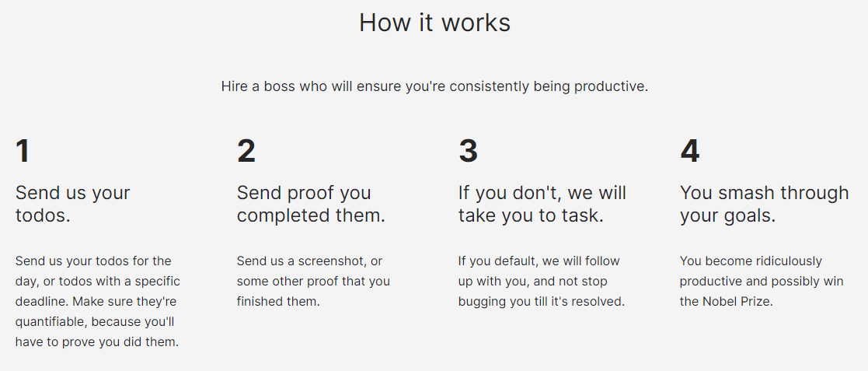Click the 'How it works' heading
The width and height of the screenshot is (868, 371).
[434, 23]
